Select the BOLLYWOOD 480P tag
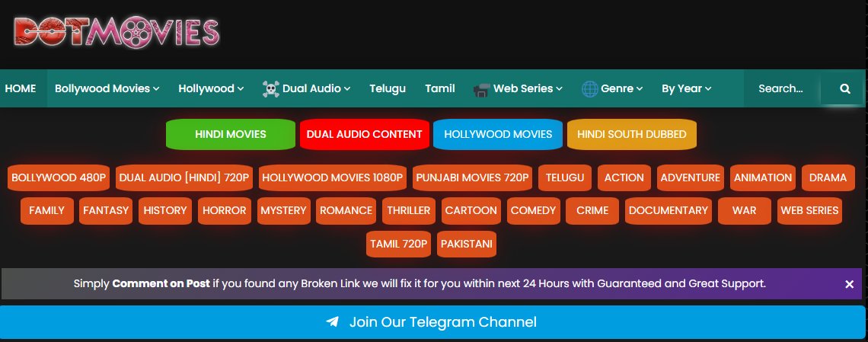 tap(59, 177)
